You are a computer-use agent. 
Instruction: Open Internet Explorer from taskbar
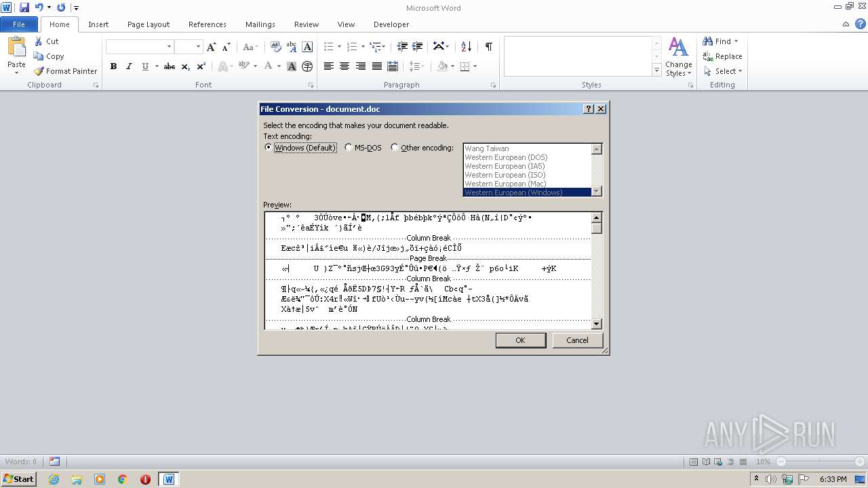pyautogui.click(x=54, y=479)
